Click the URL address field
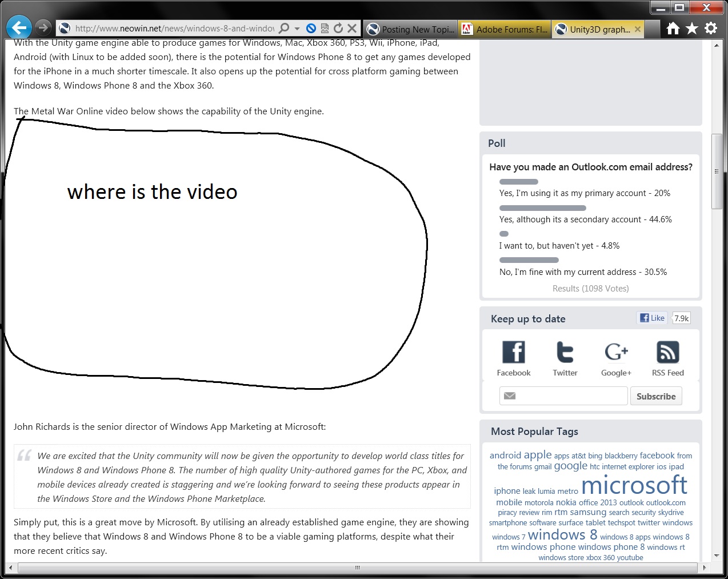 [x=174, y=28]
